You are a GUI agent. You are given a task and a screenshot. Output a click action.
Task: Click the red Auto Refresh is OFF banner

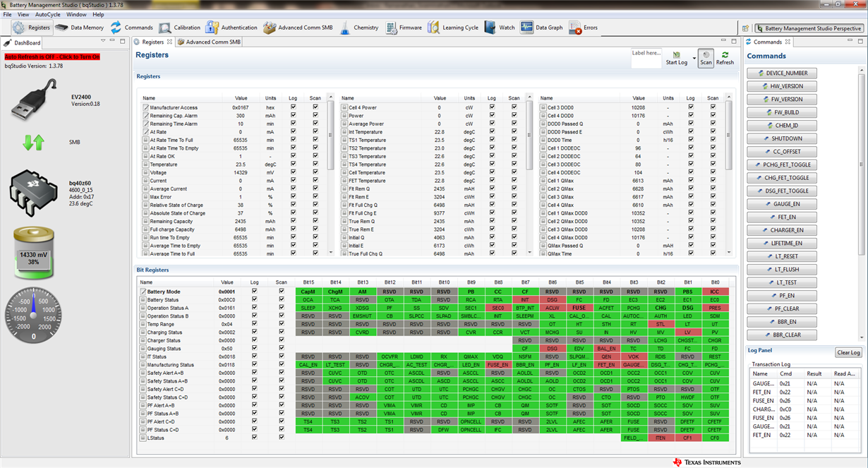pyautogui.click(x=52, y=56)
